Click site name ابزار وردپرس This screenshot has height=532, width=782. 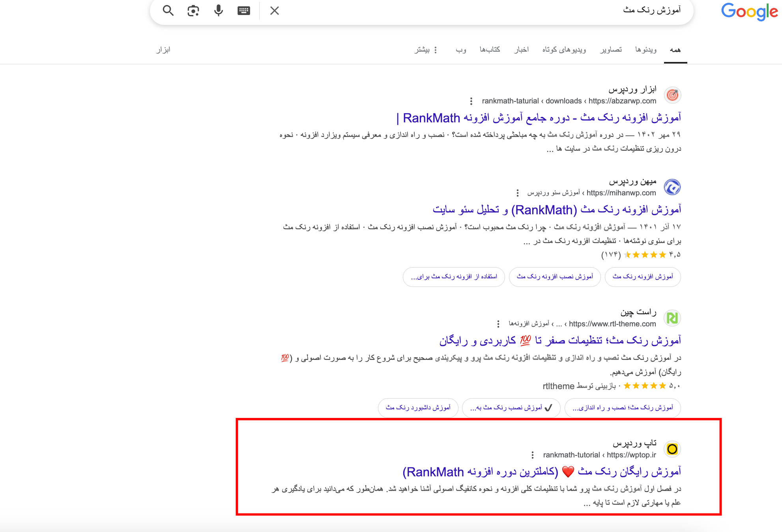(x=632, y=90)
